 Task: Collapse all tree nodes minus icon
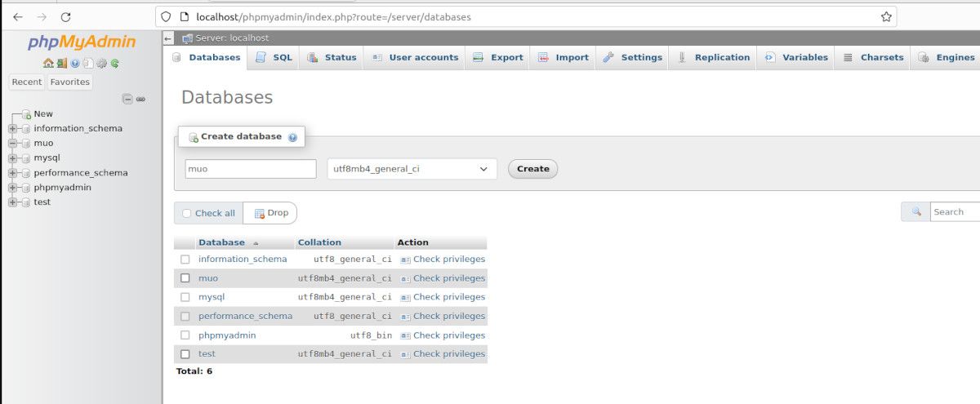click(x=127, y=99)
